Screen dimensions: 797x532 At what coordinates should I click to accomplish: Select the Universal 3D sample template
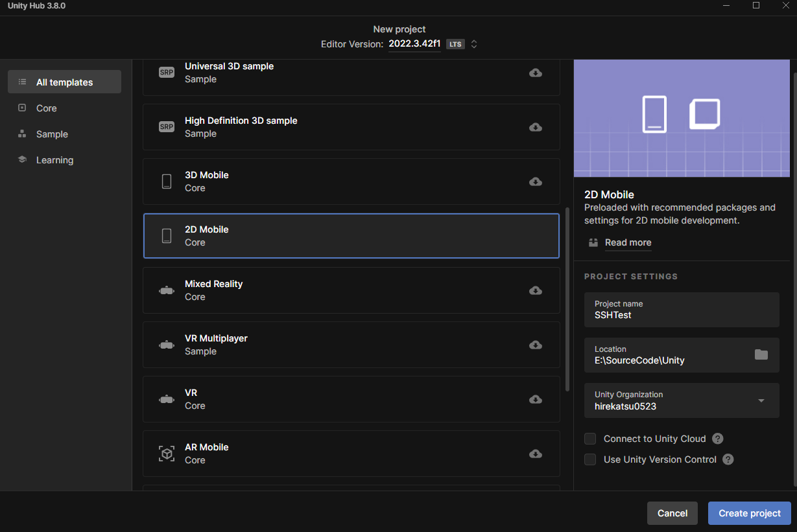(351, 78)
